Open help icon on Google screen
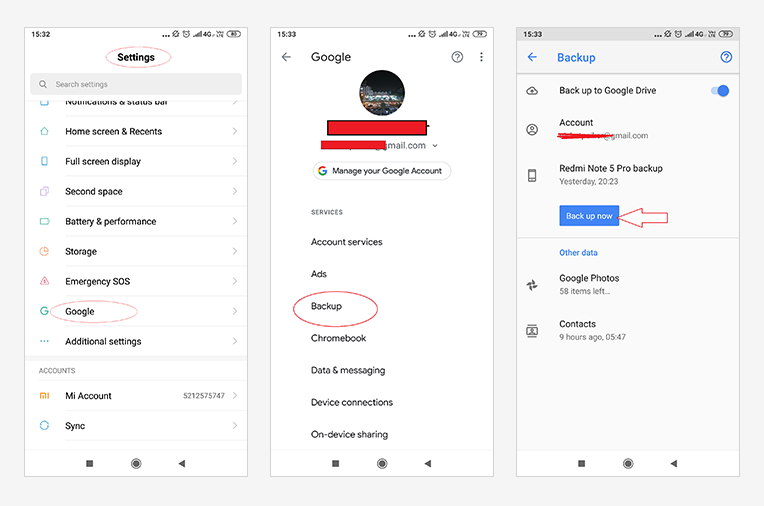 tap(457, 57)
